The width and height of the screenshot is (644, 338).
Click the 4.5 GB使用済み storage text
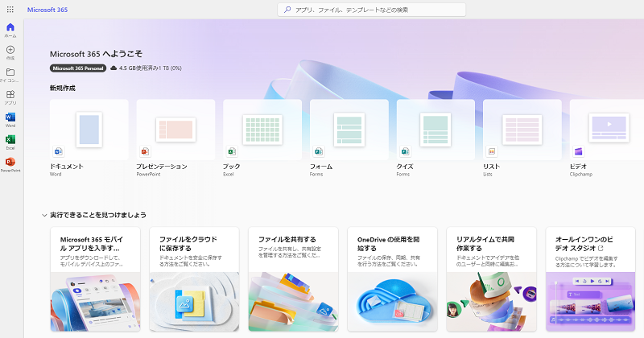[151, 68]
